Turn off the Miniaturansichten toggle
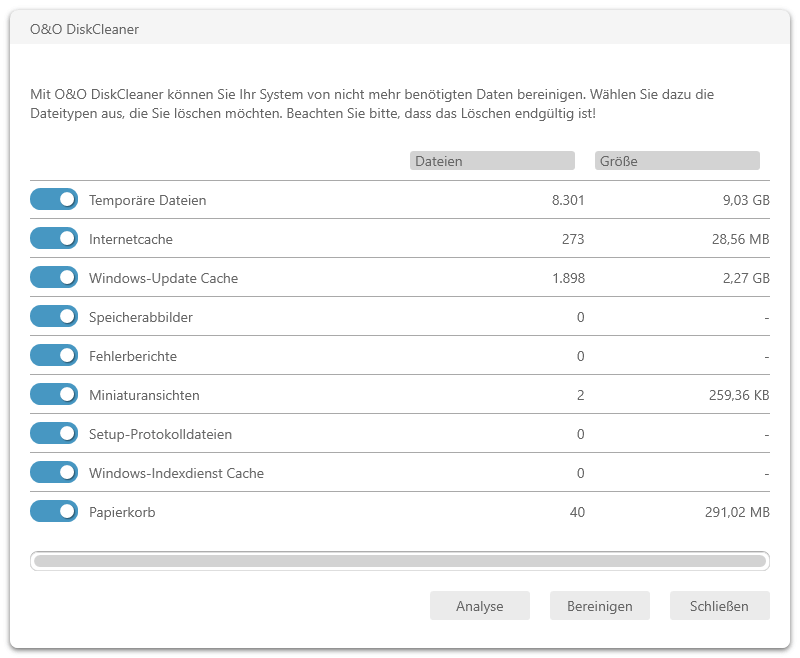This screenshot has width=800, height=658. tap(54, 394)
